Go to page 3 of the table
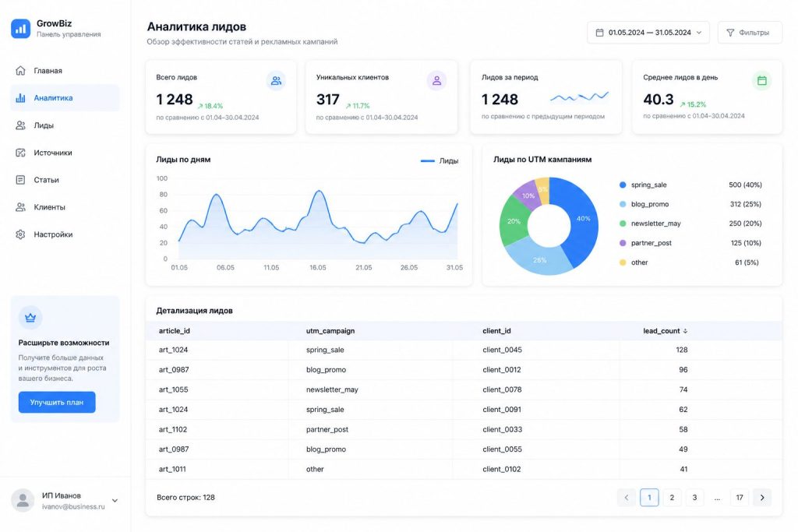Viewport: 798px width, 532px height. pyautogui.click(x=694, y=498)
